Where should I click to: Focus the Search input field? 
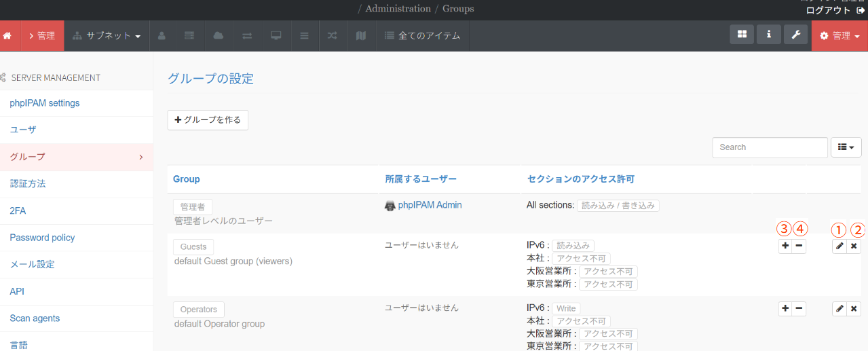point(770,147)
